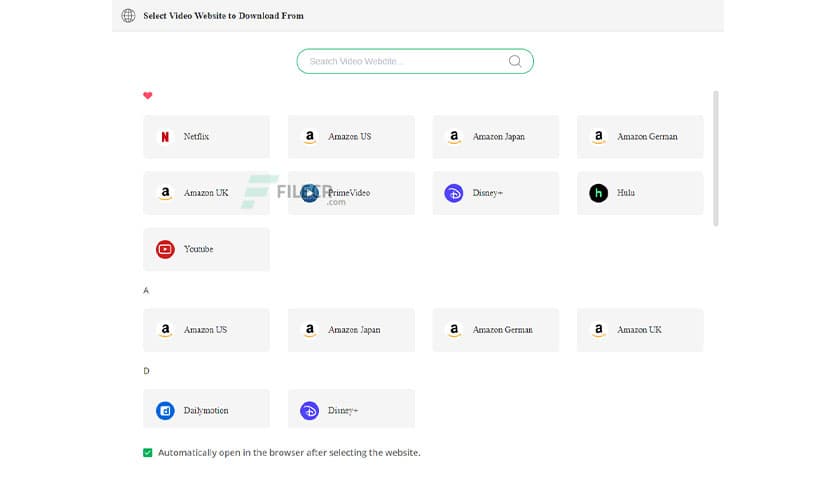Click the YouTube logo icon
836x484 pixels.
coord(165,249)
